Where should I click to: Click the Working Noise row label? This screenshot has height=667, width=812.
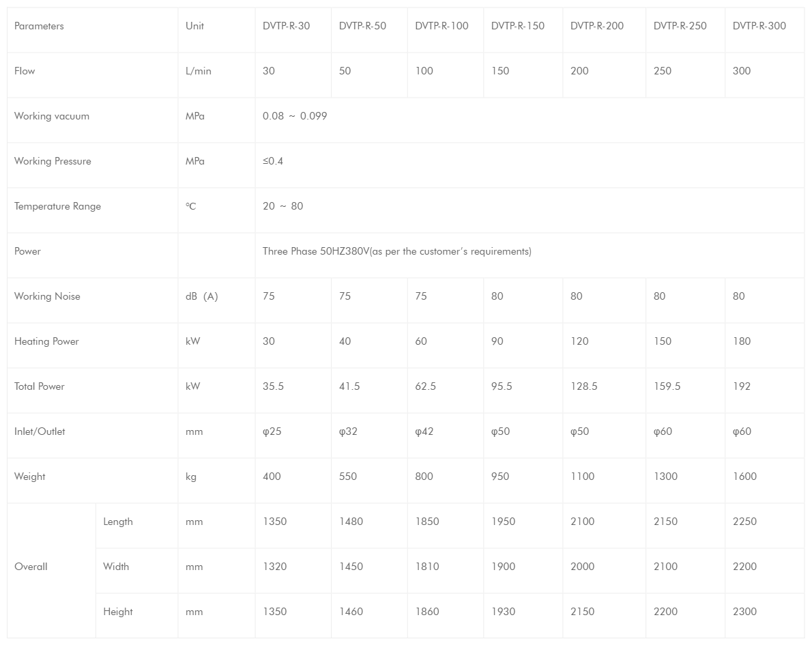click(47, 296)
